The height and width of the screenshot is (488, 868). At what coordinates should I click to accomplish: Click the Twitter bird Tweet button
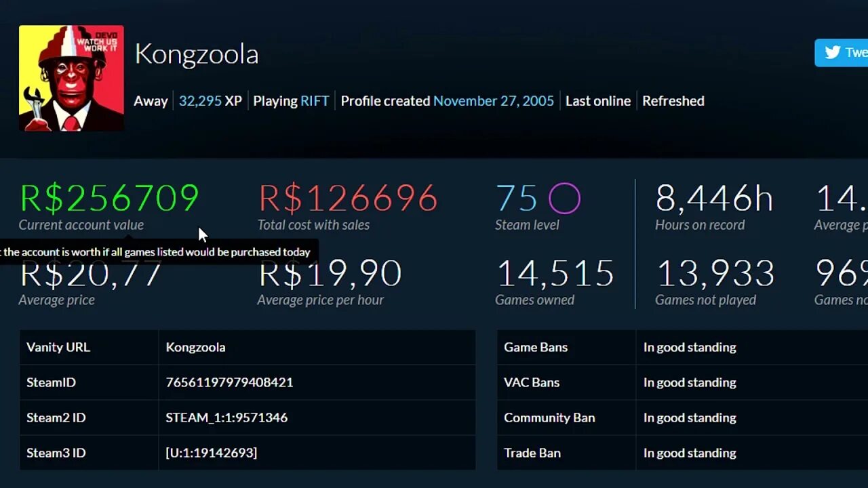coord(842,53)
